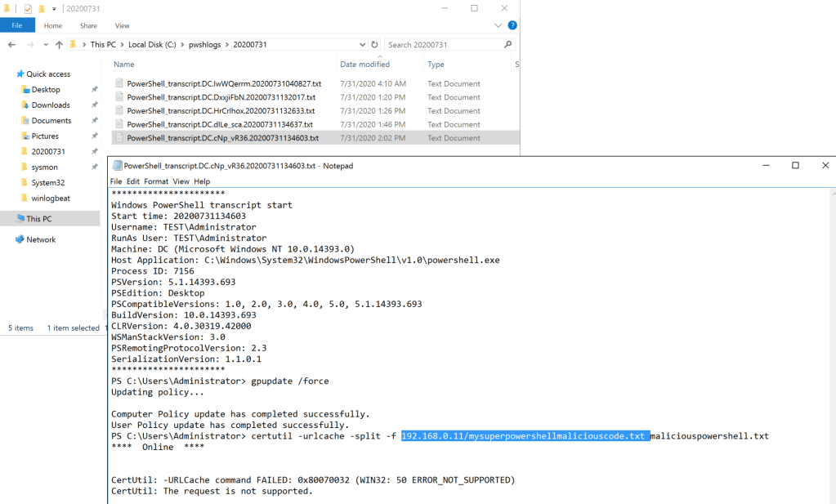The height and width of the screenshot is (504, 836).
Task: Open Customize Quick Access Toolbar dropdown
Action: click(x=55, y=8)
